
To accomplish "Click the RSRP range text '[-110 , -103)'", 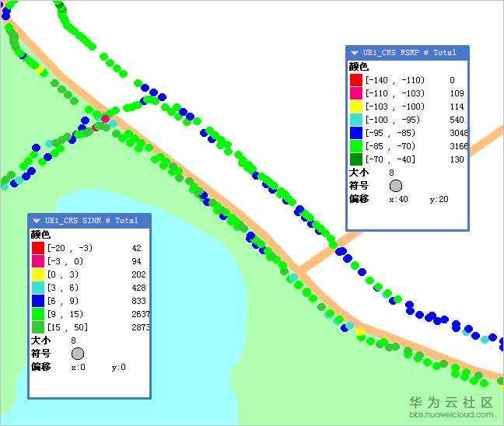I will click(x=395, y=93).
